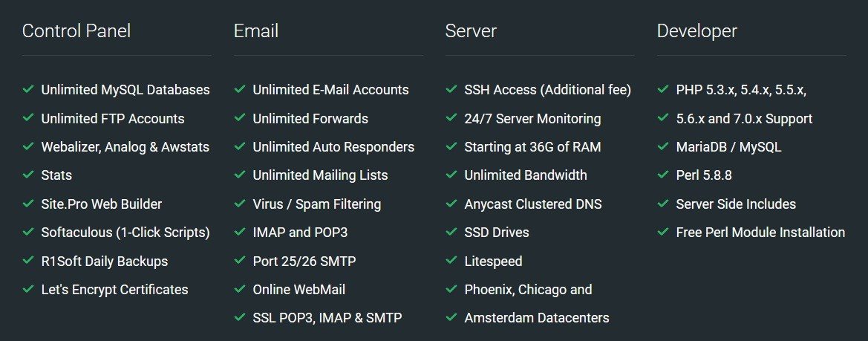Select the Email column heading

coord(255,30)
